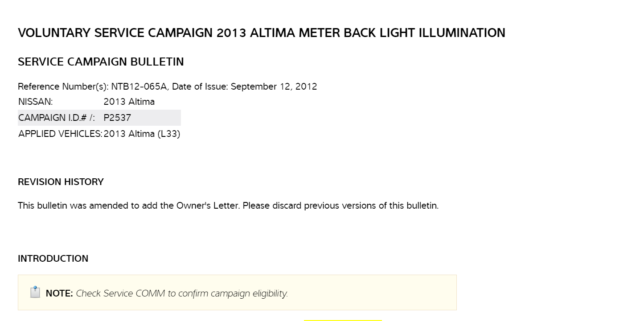Click the Introduction heading

point(53,259)
